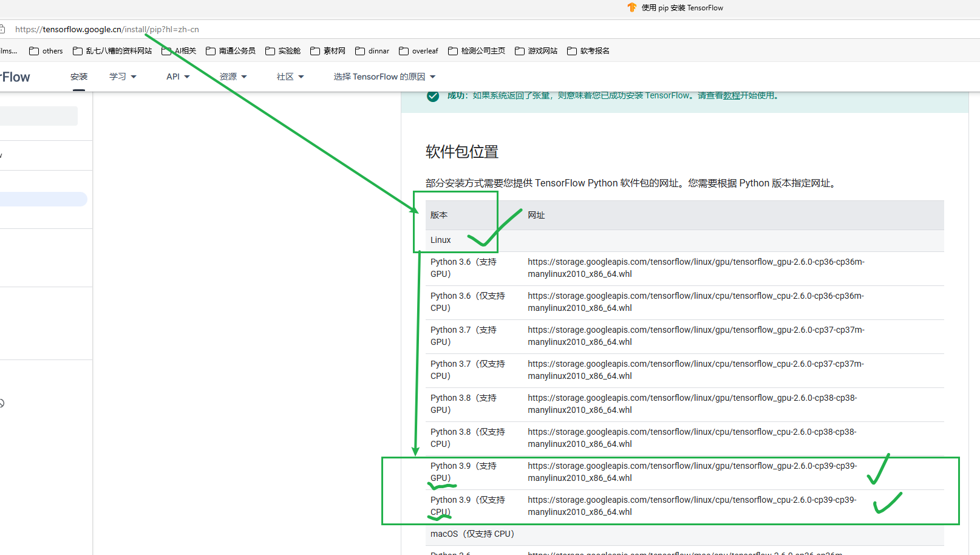The image size is (980, 555).
Task: Click the 软件包位置 heading
Action: (462, 152)
